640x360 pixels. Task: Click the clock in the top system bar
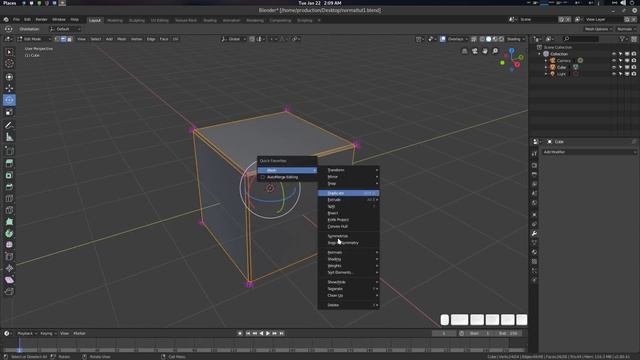(320, 3)
